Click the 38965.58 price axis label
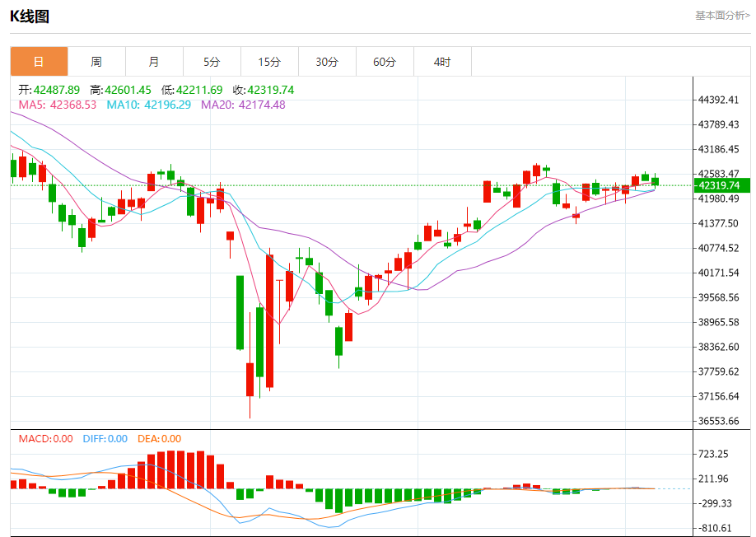The image size is (756, 537). point(718,322)
